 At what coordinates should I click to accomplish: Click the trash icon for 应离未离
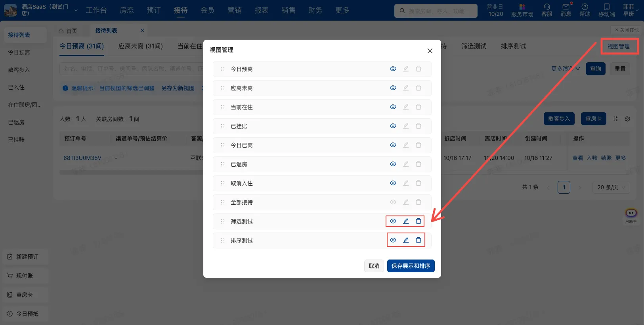pyautogui.click(x=419, y=88)
